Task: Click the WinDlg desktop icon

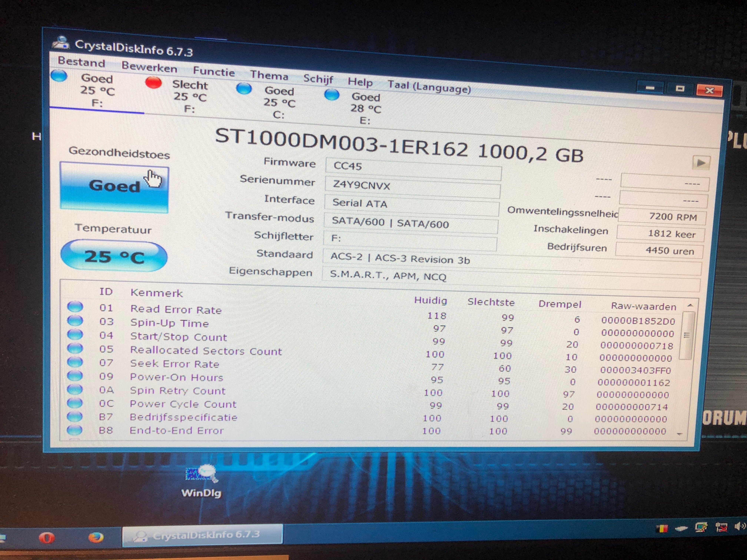Action: 201,482
